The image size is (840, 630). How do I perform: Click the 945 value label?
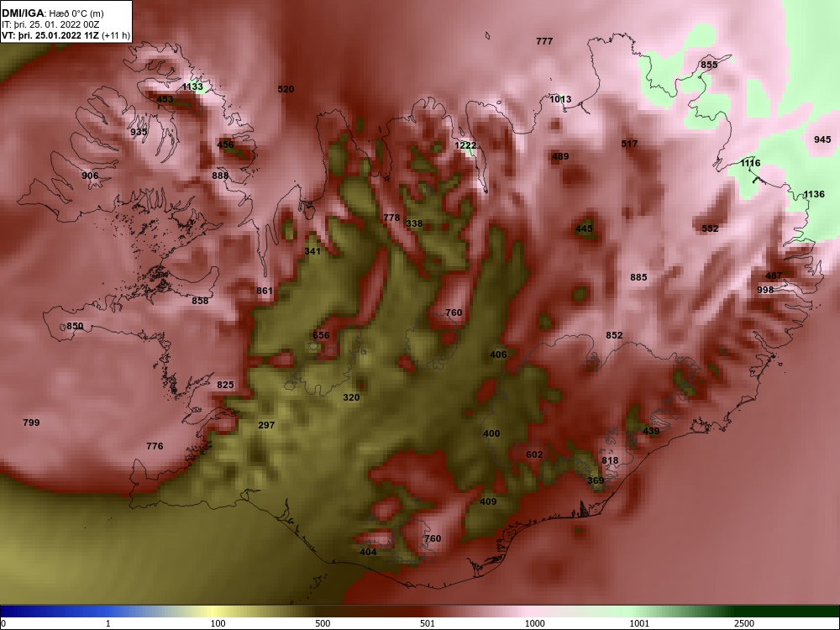click(x=822, y=139)
